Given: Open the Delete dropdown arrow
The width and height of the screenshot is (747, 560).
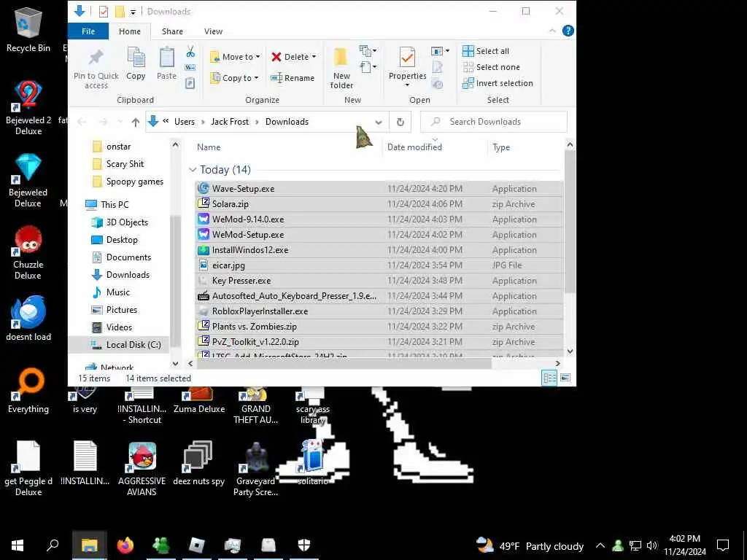Looking at the screenshot, I should point(314,57).
